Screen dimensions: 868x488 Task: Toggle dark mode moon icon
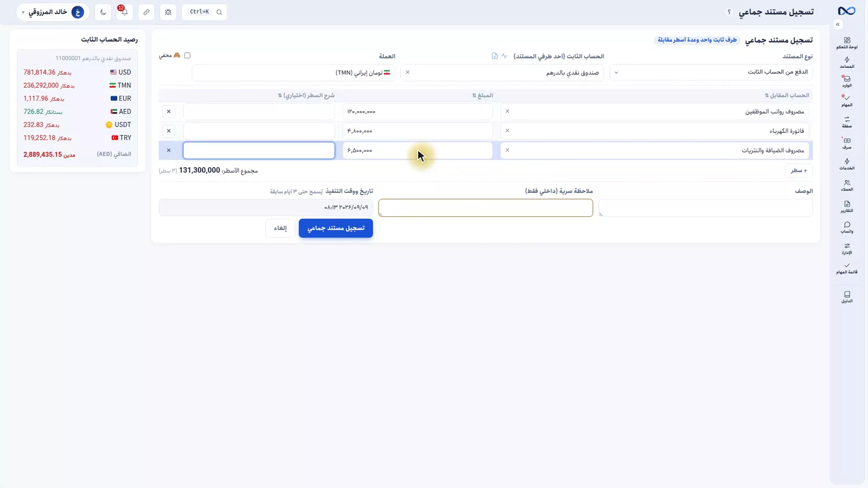click(103, 12)
